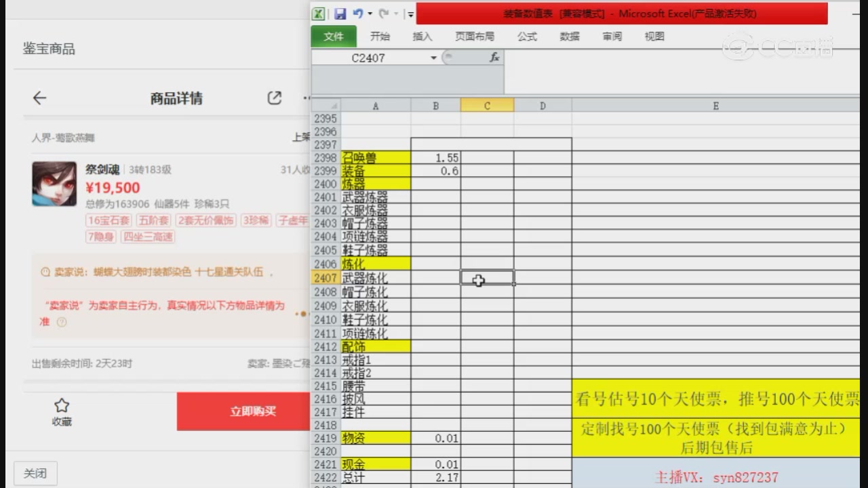Click the help icon after 准 in seller notice
This screenshot has height=488, width=868.
[62, 322]
